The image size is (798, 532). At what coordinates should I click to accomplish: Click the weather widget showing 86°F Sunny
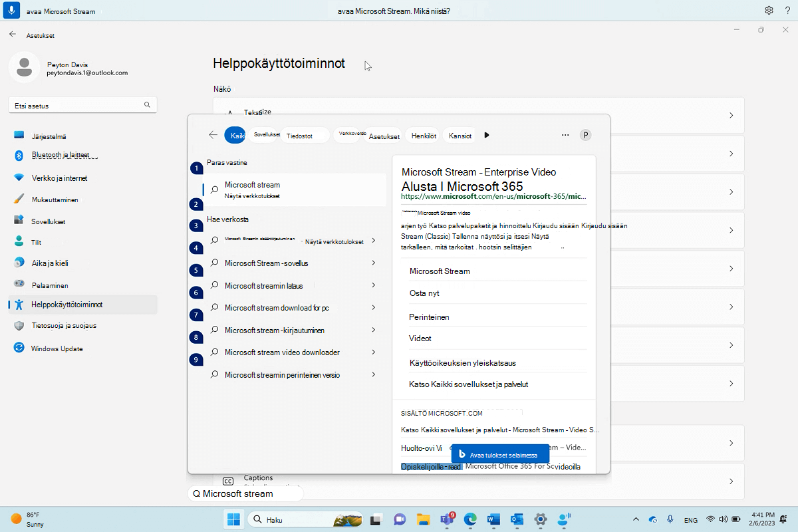click(x=27, y=519)
